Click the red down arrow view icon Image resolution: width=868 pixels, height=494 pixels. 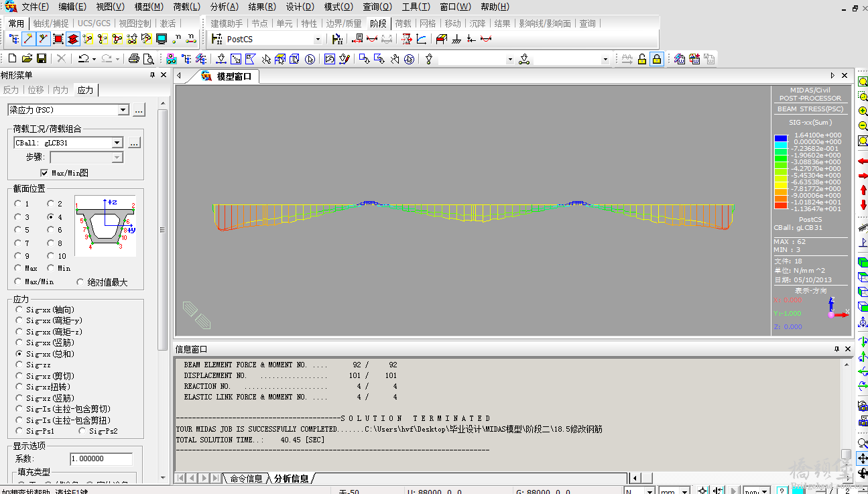(863, 204)
